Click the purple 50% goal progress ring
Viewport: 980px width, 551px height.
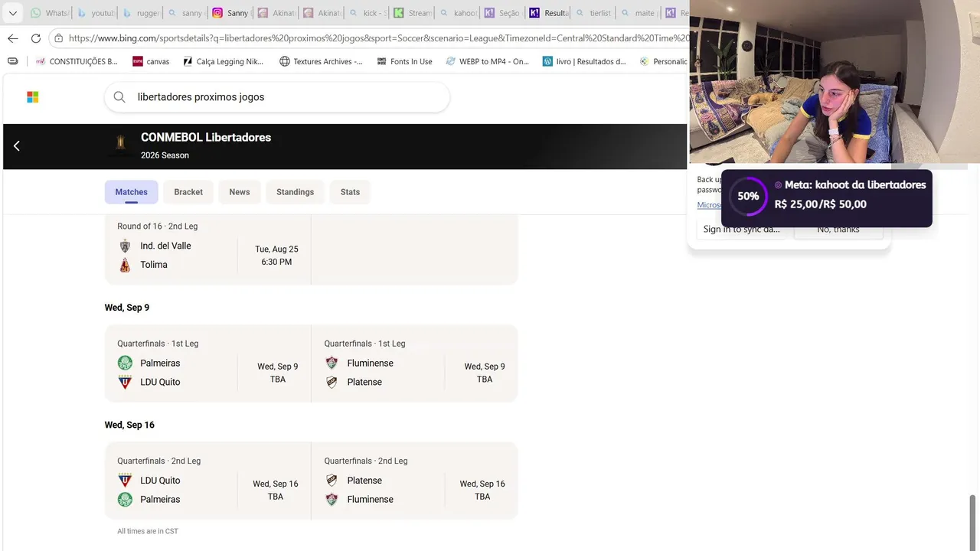pyautogui.click(x=748, y=196)
